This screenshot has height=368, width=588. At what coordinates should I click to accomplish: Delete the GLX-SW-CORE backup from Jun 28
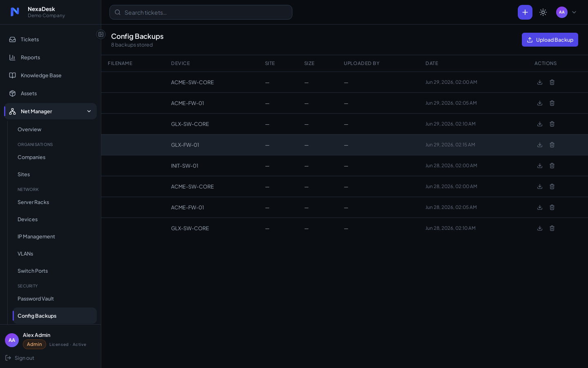point(552,228)
